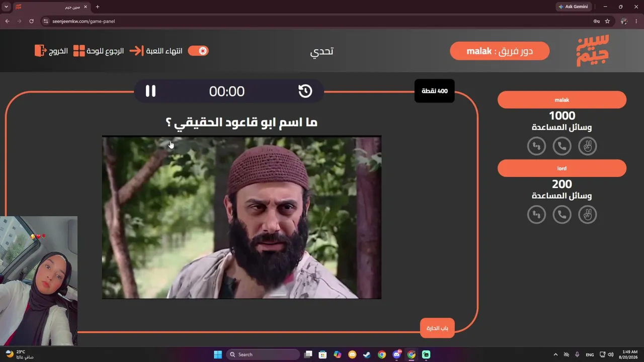Use lord's phone call lifeline
644x362 pixels.
tap(562, 215)
